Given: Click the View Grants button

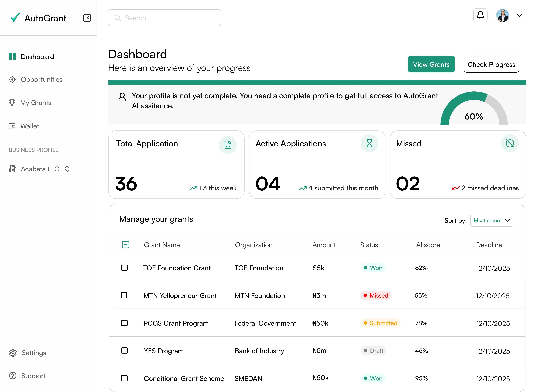Looking at the screenshot, I should (431, 64).
